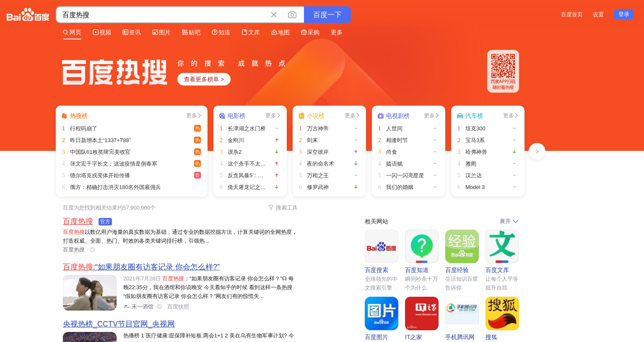644x342 pixels.
Task: Open novel entry 万古神帝
Action: pos(318,128)
